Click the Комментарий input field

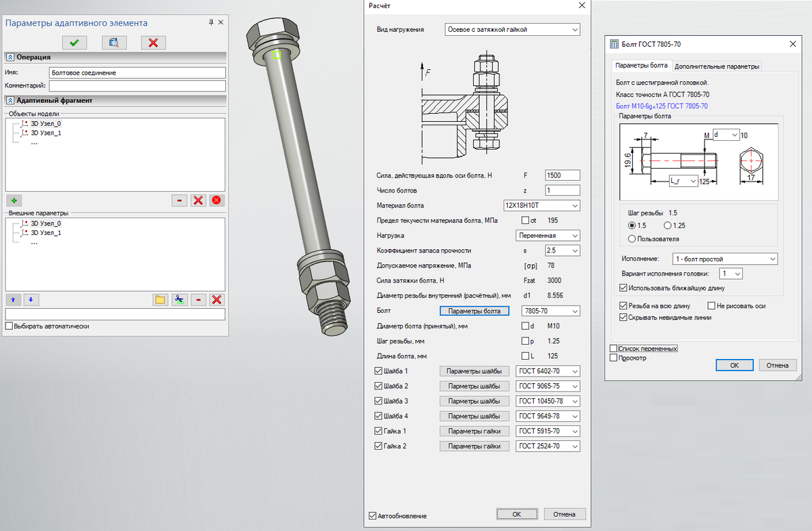(x=137, y=85)
